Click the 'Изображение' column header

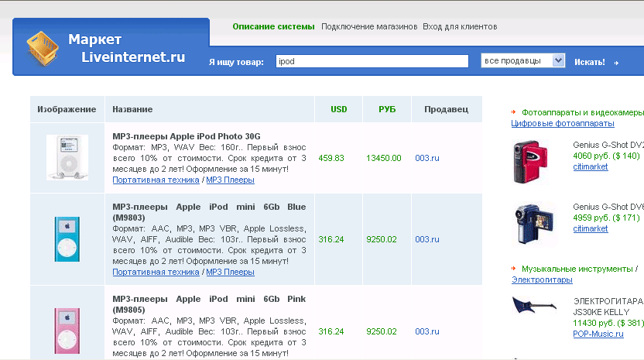coord(67,109)
